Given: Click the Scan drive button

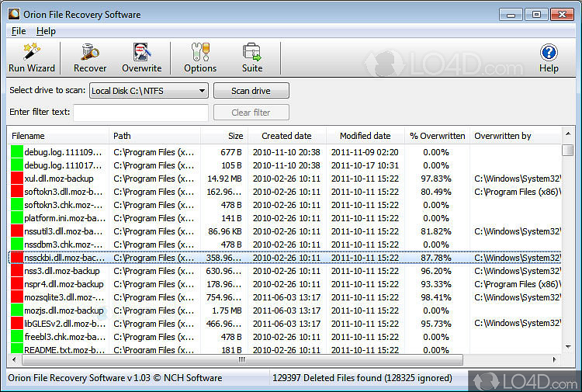Looking at the screenshot, I should (251, 91).
